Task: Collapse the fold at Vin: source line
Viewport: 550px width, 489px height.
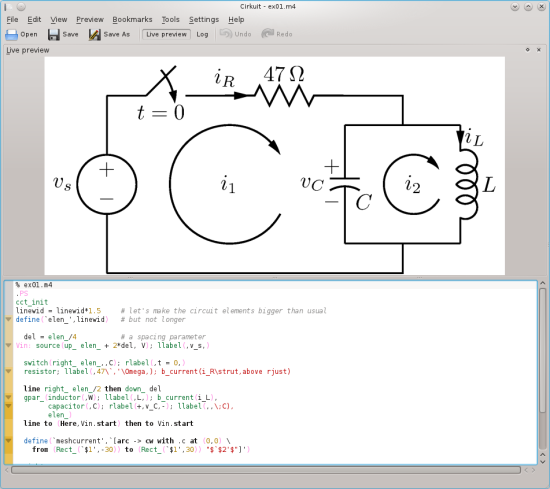Action: coord(8,345)
